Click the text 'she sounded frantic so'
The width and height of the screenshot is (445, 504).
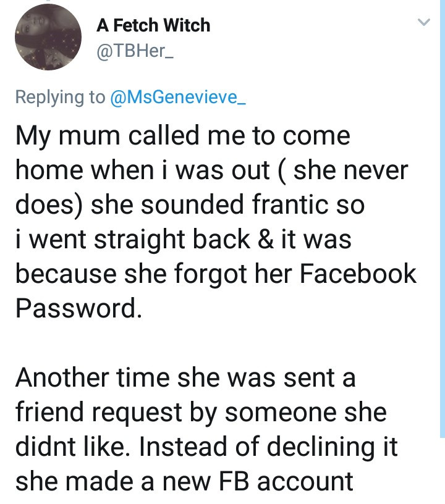click(x=227, y=205)
